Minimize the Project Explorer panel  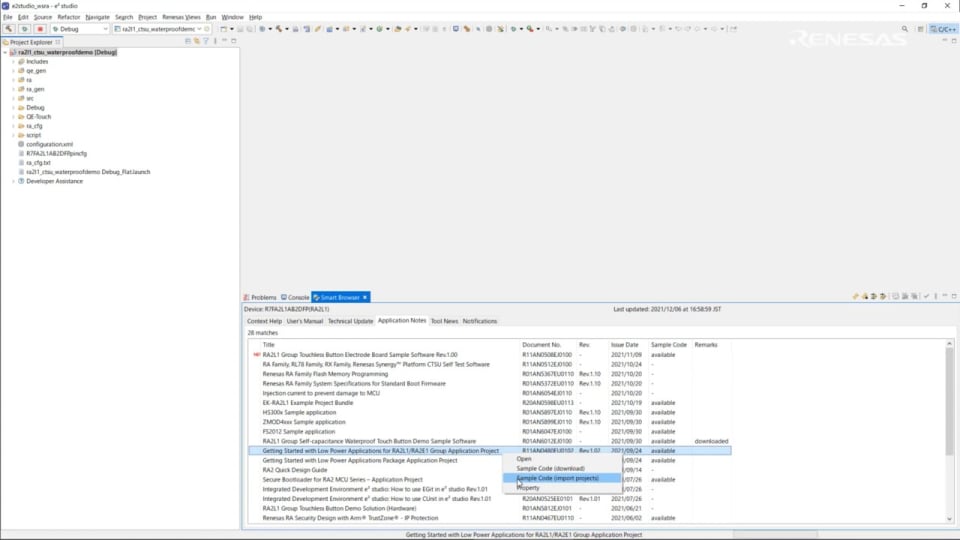pyautogui.click(x=224, y=41)
